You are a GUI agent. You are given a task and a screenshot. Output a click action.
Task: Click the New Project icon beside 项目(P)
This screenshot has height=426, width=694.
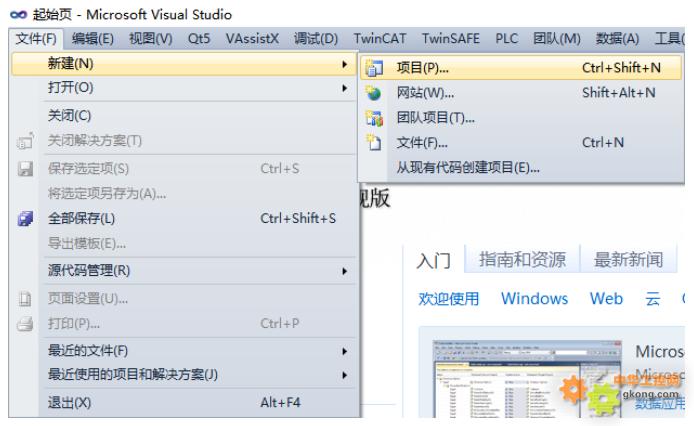pos(374,68)
